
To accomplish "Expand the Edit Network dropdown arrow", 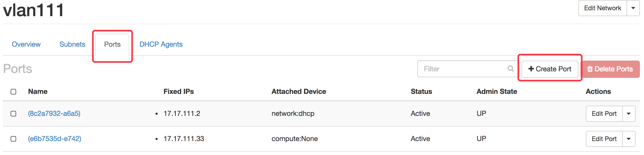I will [633, 8].
